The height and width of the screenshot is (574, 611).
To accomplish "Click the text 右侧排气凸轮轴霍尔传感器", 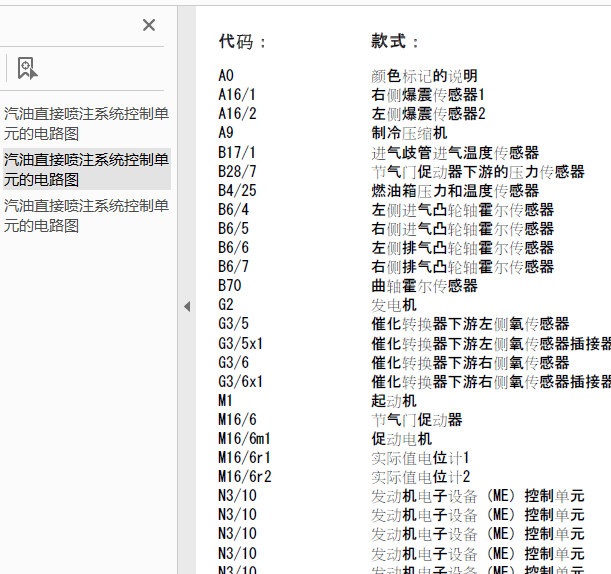I will [463, 267].
